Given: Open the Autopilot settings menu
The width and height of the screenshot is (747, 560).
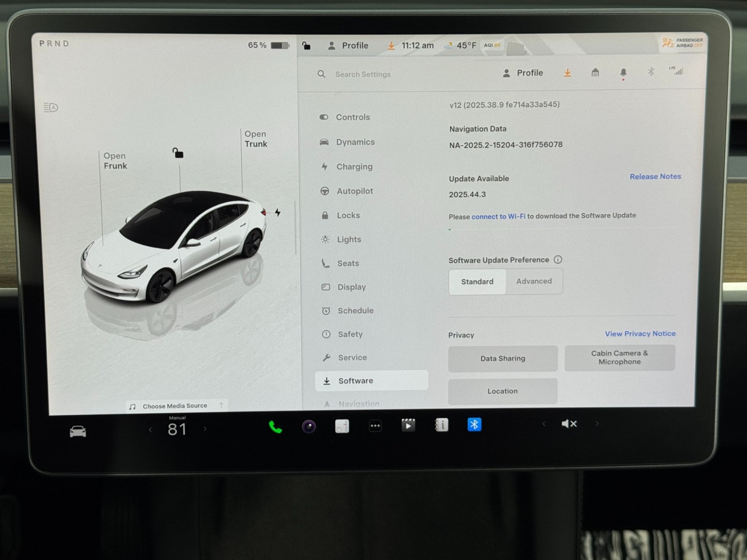Looking at the screenshot, I should point(354,191).
